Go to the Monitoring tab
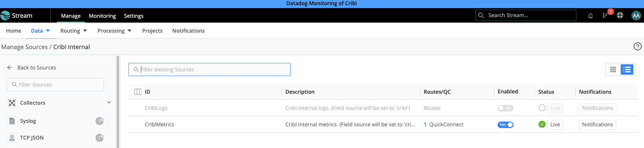Screen dimensions: 644x148 tap(102, 16)
